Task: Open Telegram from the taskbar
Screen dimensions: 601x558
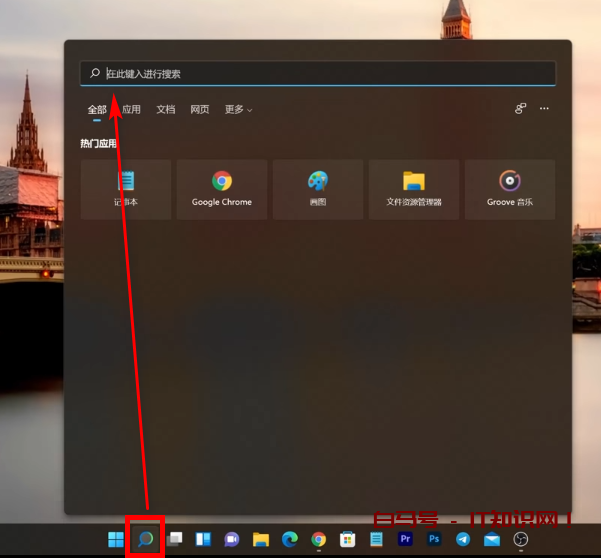Action: [x=463, y=540]
